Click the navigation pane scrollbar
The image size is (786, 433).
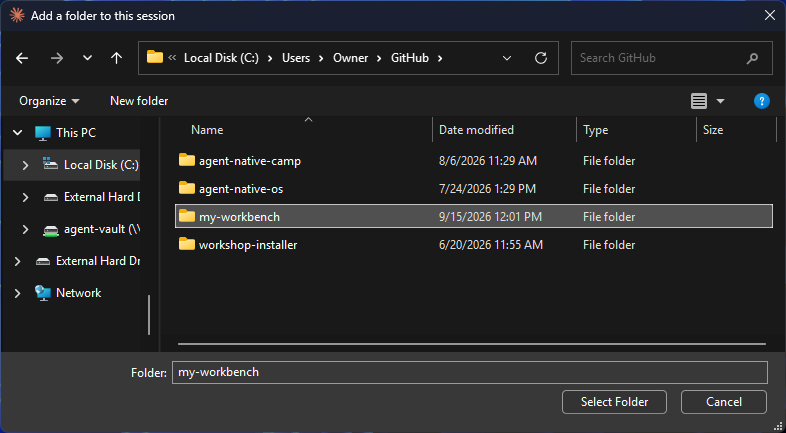point(149,315)
